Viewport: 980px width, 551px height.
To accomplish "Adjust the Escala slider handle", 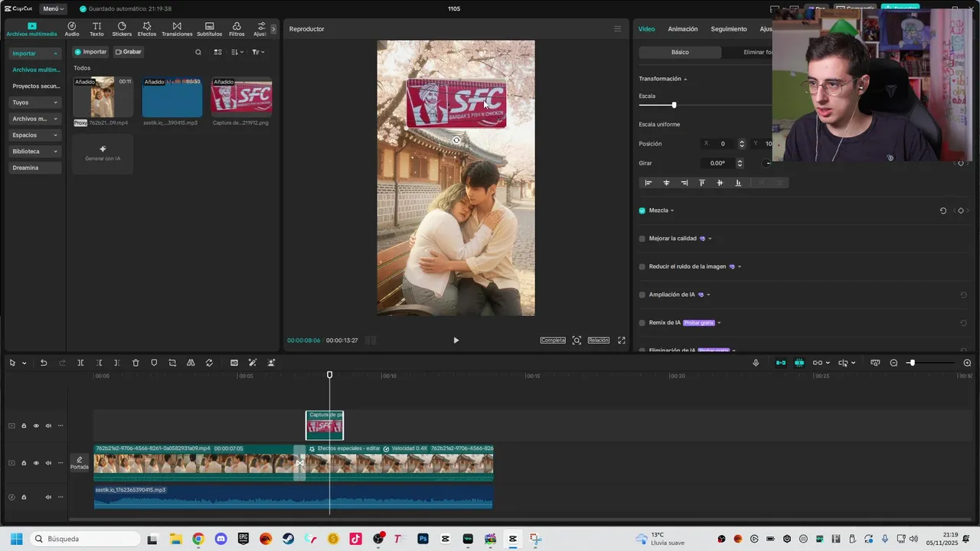I will (674, 105).
